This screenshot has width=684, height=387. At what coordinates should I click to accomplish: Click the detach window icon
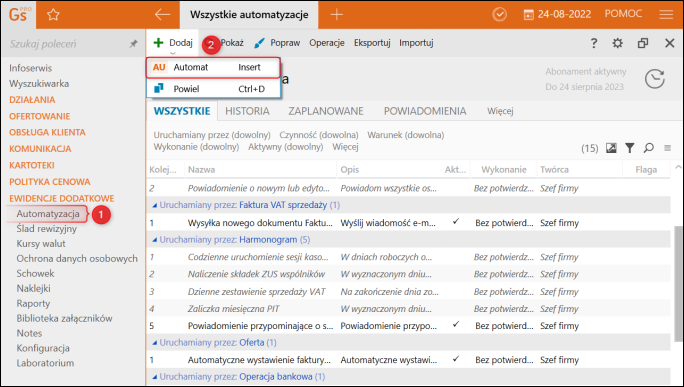[643, 43]
